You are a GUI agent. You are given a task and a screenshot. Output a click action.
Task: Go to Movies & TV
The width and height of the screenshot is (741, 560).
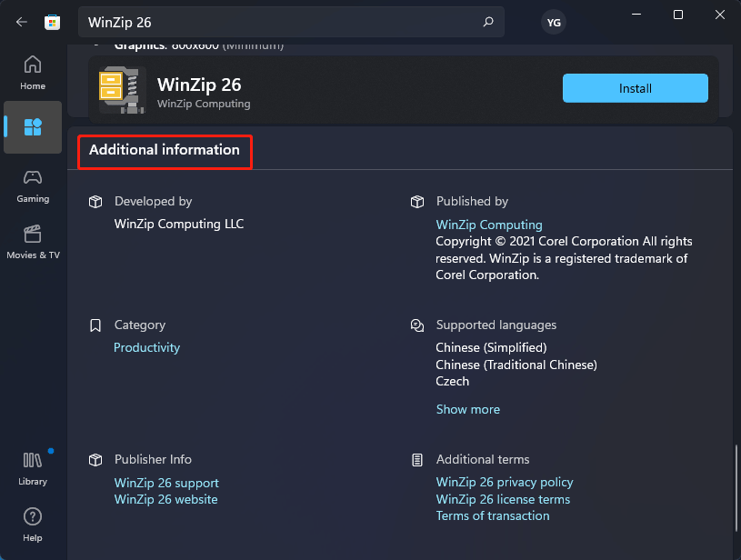coord(33,243)
